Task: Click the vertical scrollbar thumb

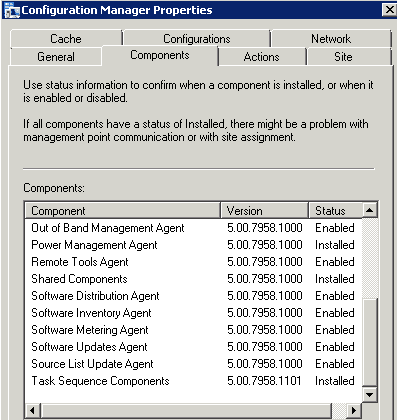Action: click(x=369, y=342)
